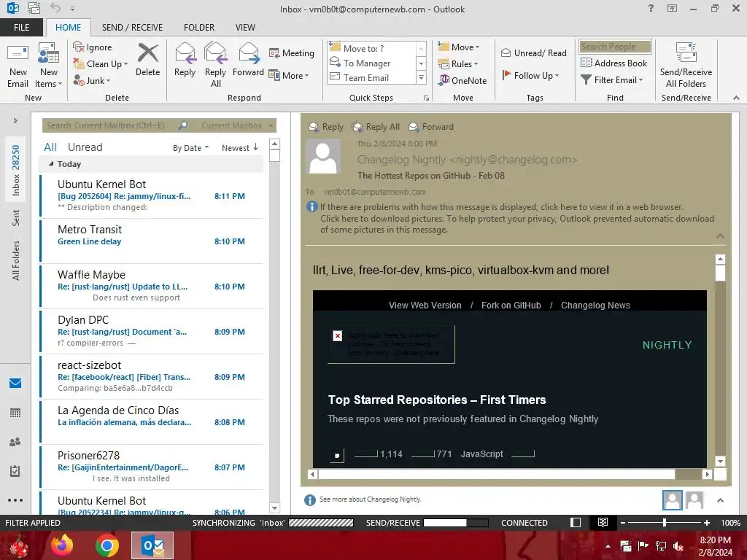
Task: Open the Fork on GitHub link
Action: (x=511, y=306)
